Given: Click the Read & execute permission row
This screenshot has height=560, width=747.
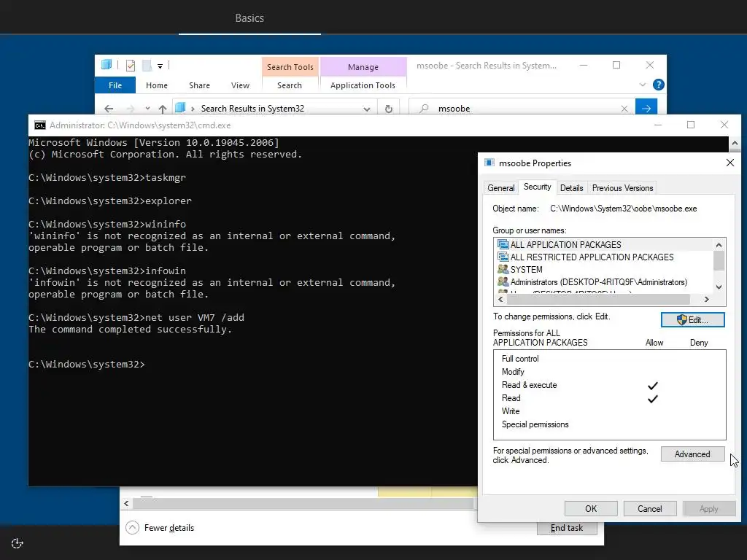Looking at the screenshot, I should (x=609, y=385).
